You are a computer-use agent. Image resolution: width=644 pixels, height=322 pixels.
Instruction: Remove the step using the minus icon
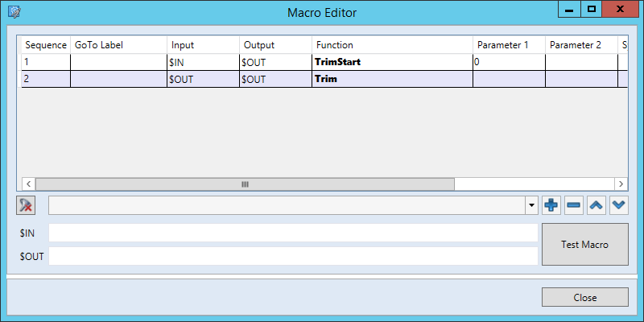[574, 205]
